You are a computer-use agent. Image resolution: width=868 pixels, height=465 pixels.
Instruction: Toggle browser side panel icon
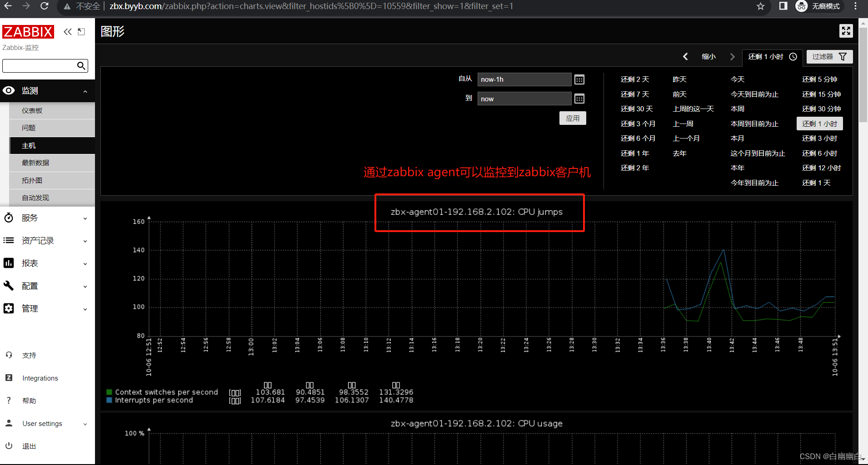pos(783,6)
